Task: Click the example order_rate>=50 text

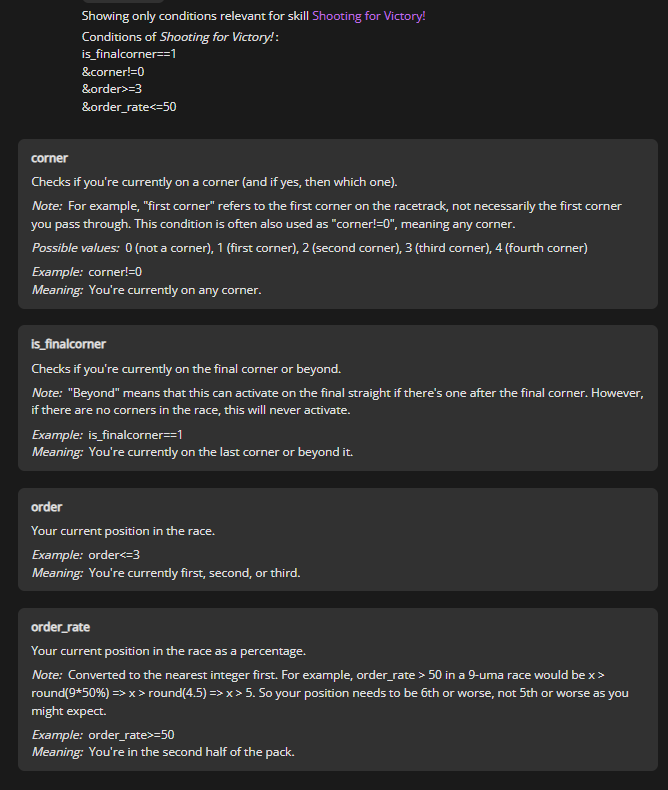Action: tap(131, 735)
